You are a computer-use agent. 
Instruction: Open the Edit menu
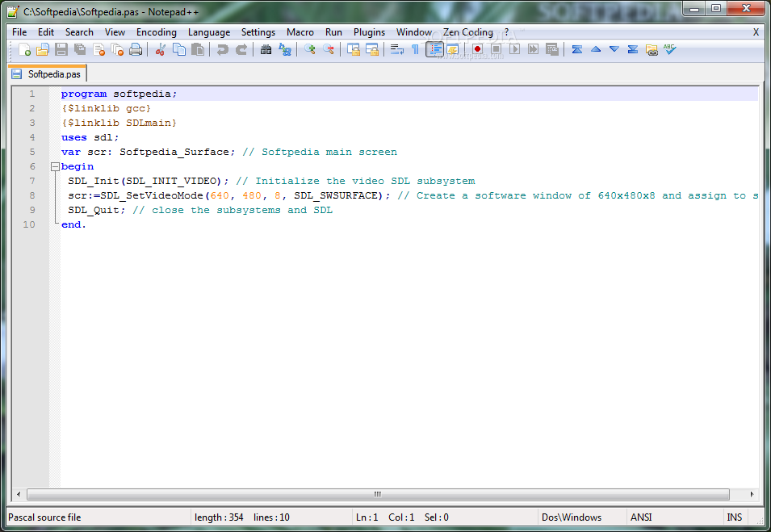46,32
